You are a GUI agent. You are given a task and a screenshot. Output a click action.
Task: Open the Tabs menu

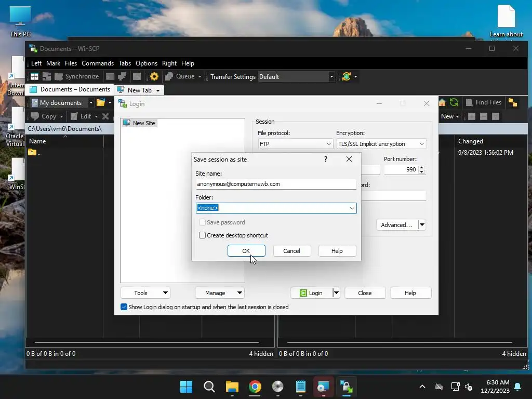(125, 63)
